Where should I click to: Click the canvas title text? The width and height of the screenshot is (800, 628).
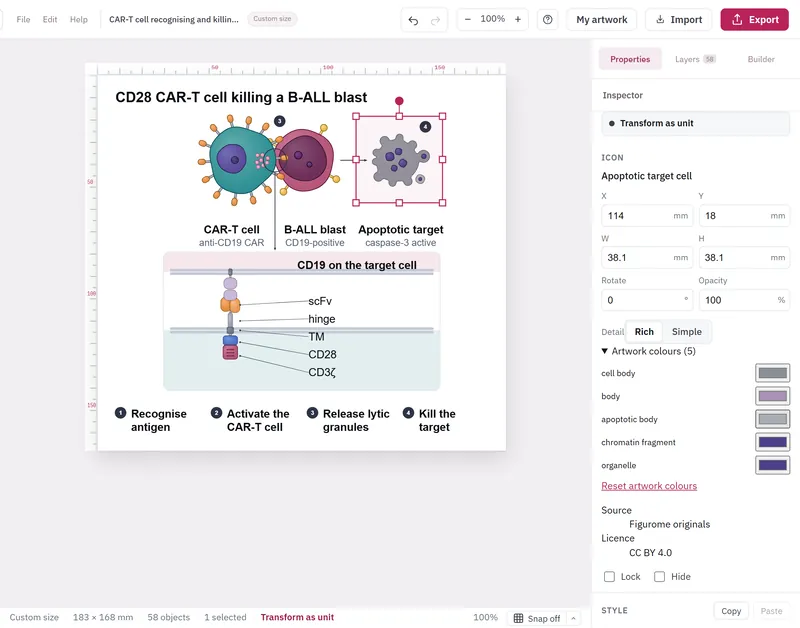point(241,97)
